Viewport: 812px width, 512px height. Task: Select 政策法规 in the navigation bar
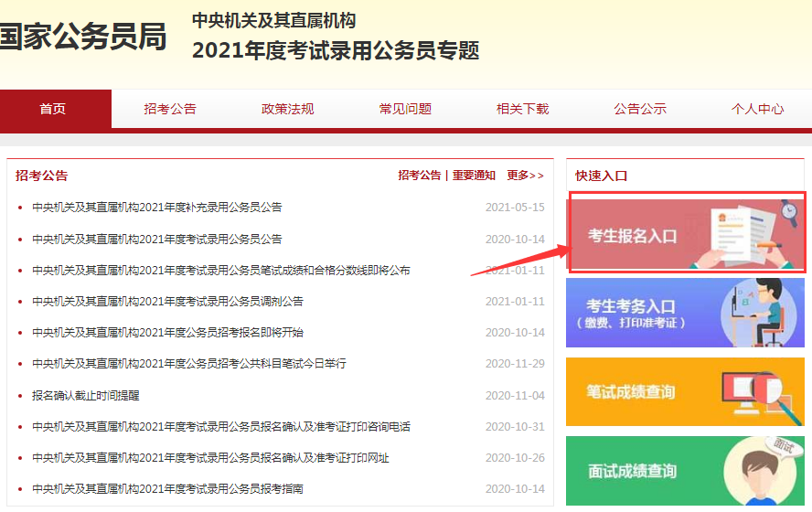click(x=287, y=109)
